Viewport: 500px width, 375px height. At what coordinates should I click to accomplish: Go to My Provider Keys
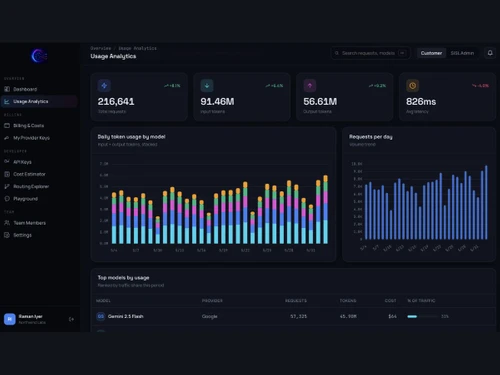pyautogui.click(x=39, y=138)
